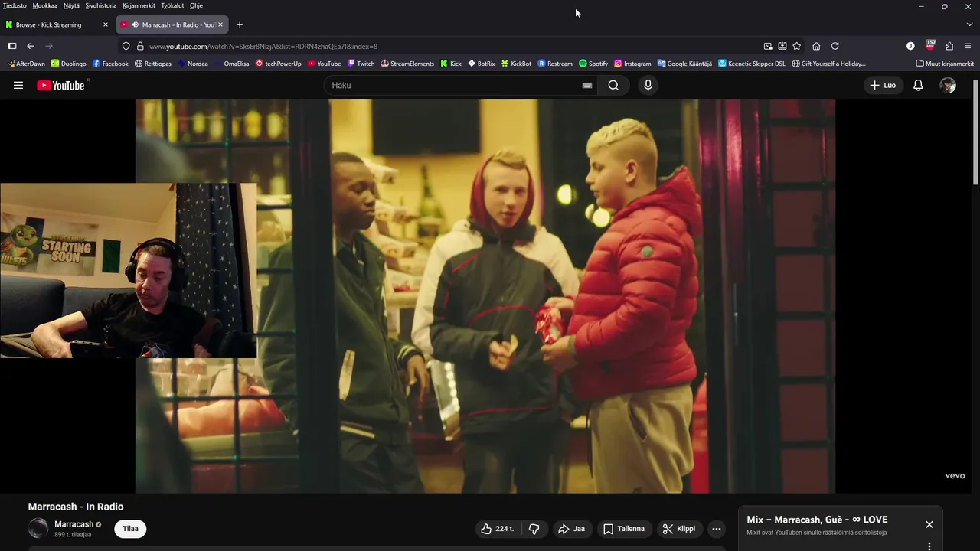Create a clip with Klippi

click(x=679, y=529)
